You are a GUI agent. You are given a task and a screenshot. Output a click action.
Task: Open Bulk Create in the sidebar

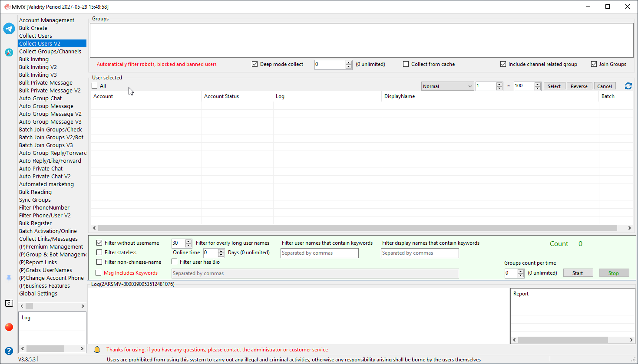click(33, 28)
